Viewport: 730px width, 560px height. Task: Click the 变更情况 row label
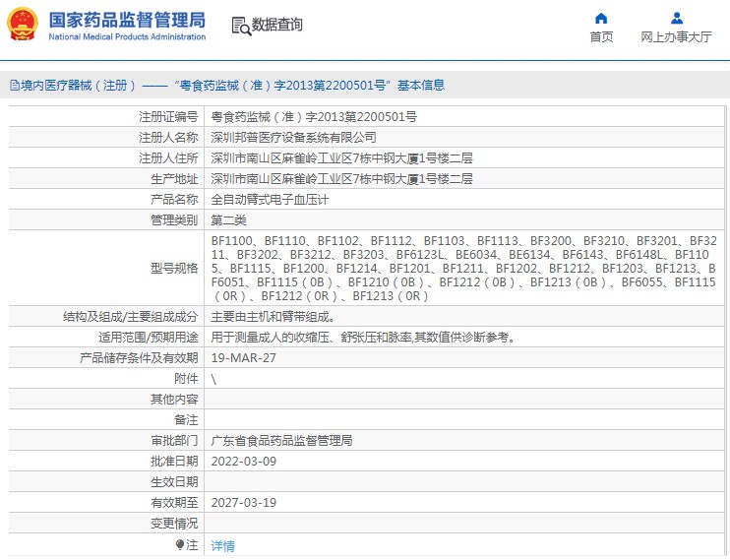(x=174, y=524)
